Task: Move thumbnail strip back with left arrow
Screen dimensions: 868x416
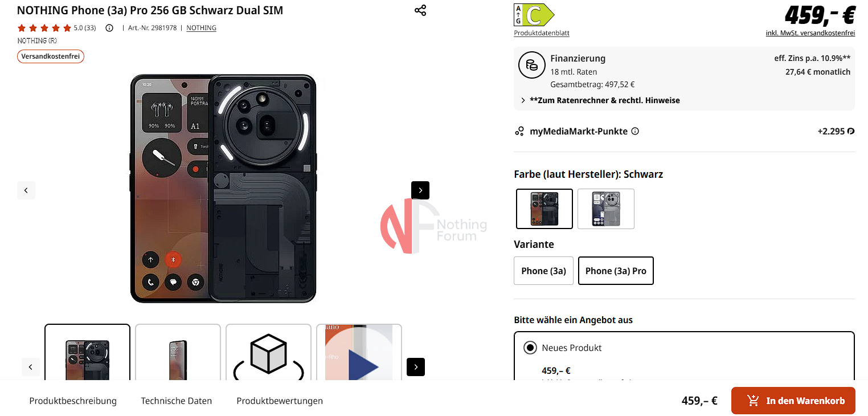Action: [31, 367]
